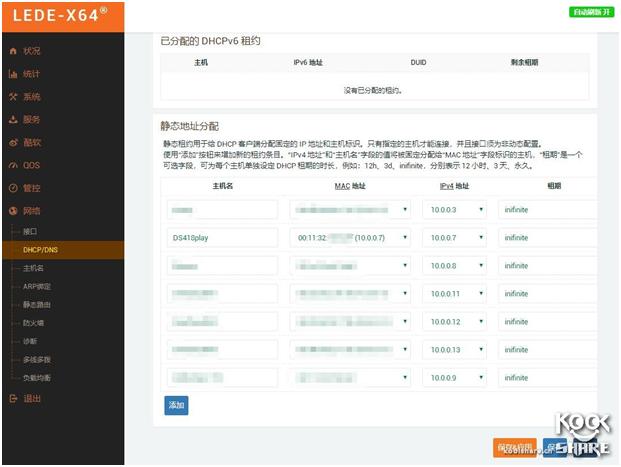Open the IPv4 dropdown showing 10.0.0.8
621x467 pixels.
click(x=454, y=265)
